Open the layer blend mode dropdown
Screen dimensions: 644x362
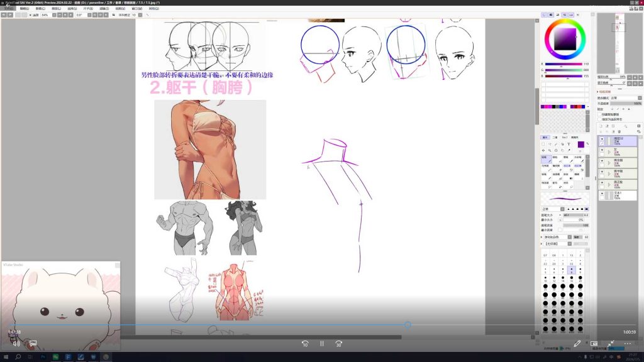[x=626, y=98]
